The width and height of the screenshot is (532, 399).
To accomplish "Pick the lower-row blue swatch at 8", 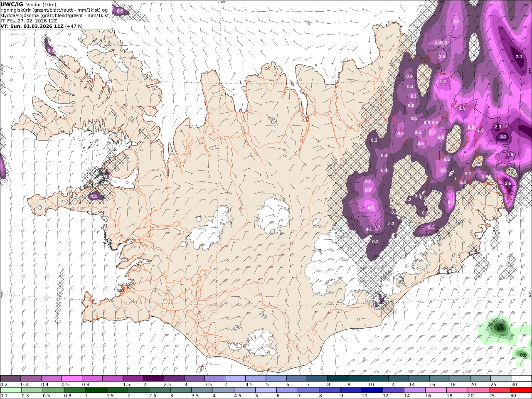I will pos(330,390).
